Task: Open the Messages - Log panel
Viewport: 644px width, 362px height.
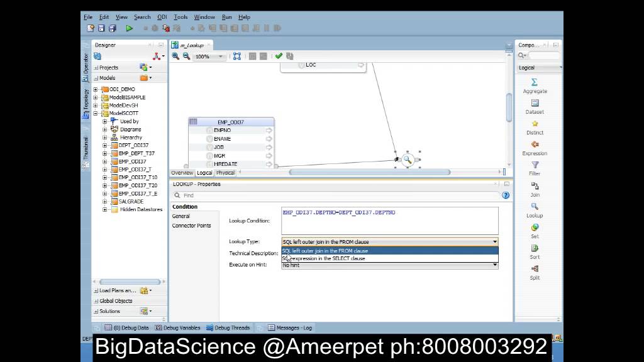Action: [x=290, y=327]
